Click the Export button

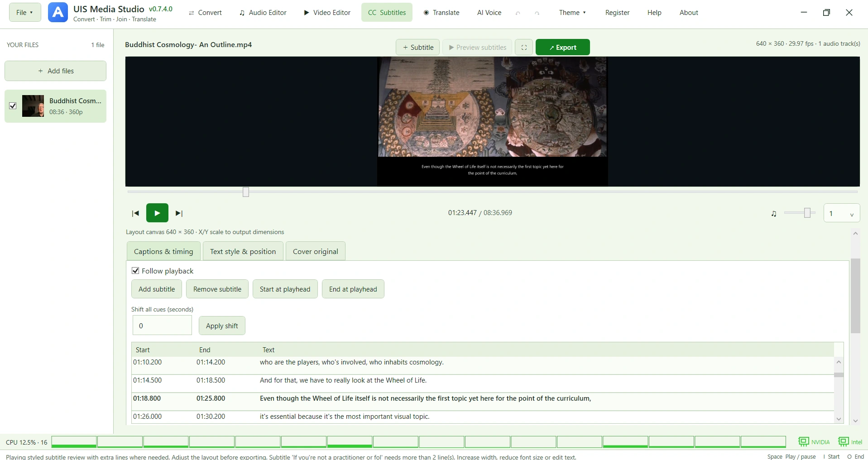pos(563,47)
